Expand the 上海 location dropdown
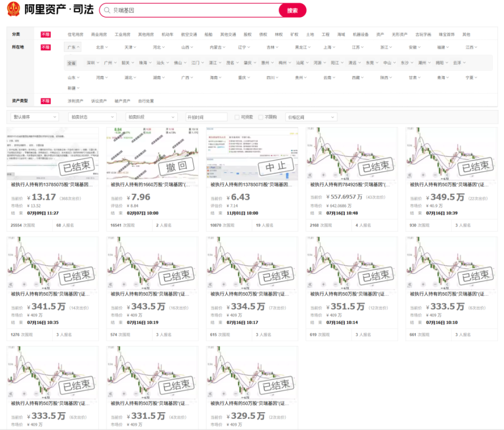The height and width of the screenshot is (430, 504). click(329, 47)
